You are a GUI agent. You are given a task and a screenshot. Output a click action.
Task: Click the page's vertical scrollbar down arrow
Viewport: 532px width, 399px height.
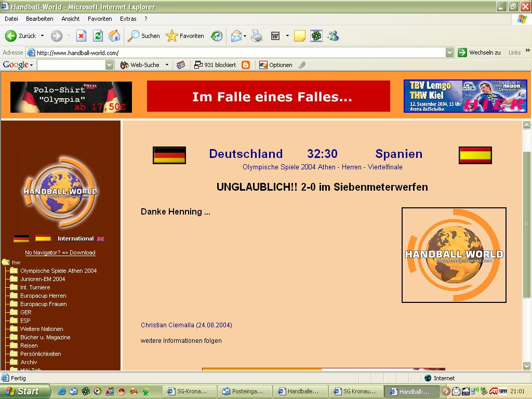(x=526, y=366)
